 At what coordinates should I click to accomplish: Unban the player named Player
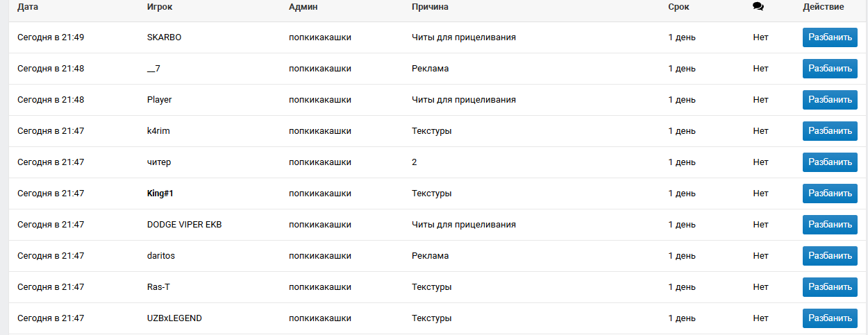830,100
